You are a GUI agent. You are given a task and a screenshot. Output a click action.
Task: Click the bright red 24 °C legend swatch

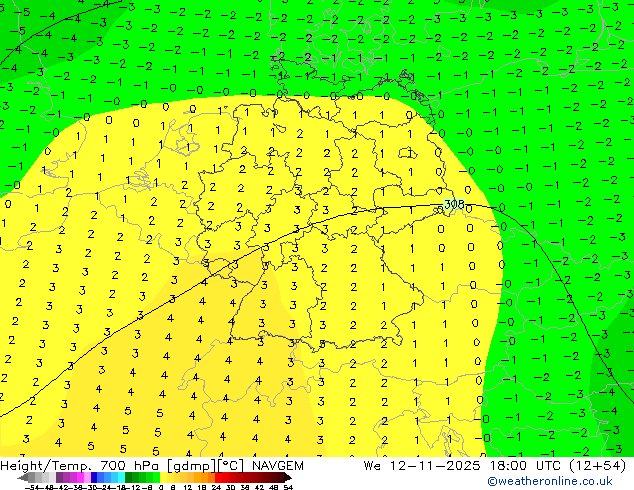218,477
